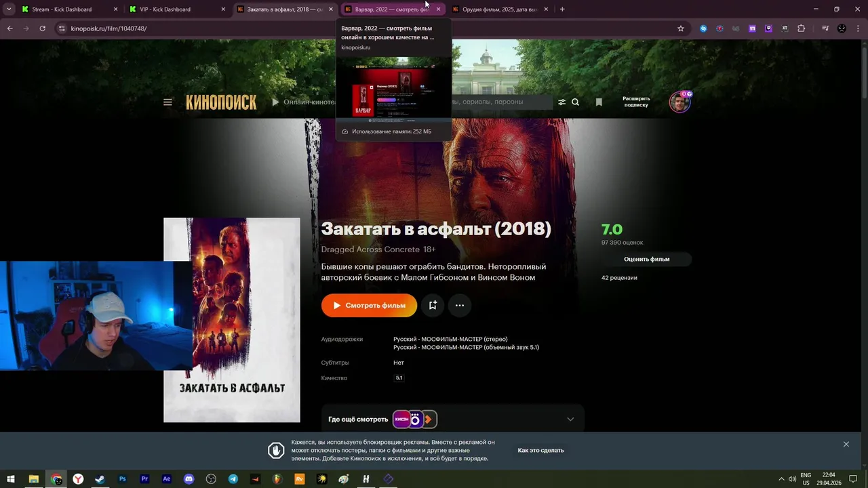Open the Kinopoisk bookmarks ribbon icon

pyautogui.click(x=599, y=102)
